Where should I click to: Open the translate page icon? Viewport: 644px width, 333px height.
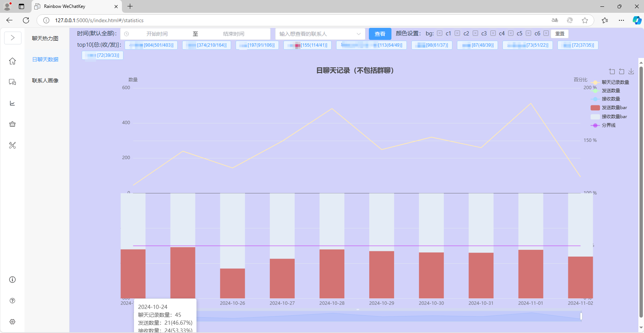(555, 20)
